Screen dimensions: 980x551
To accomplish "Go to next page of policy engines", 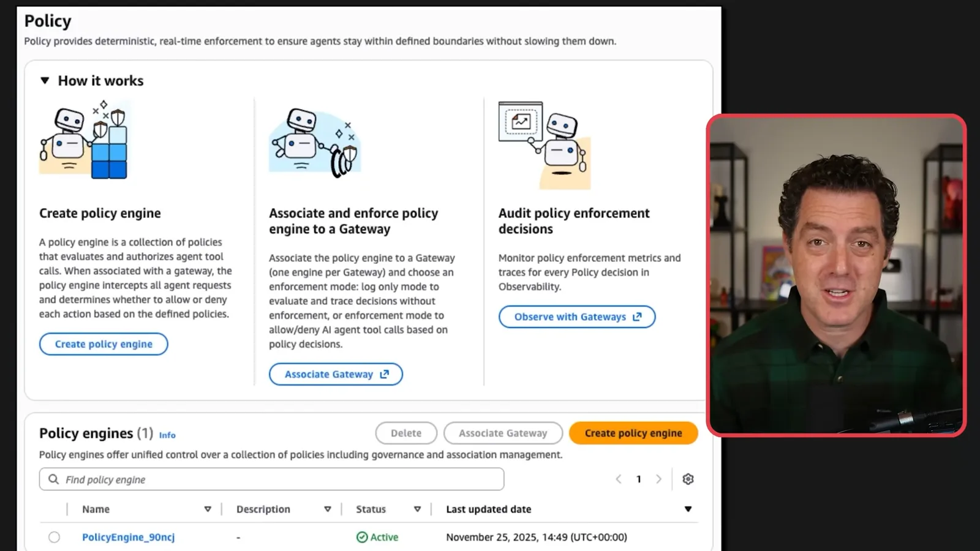I will (658, 479).
